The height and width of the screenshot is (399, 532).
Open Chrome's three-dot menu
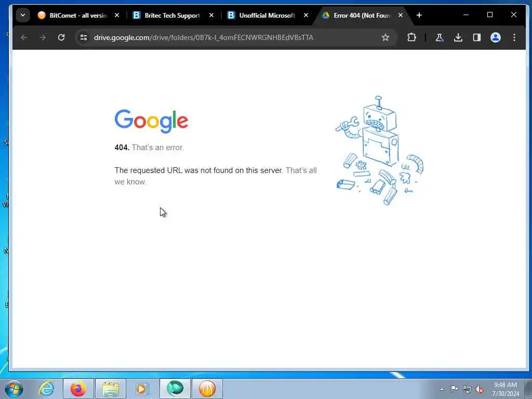tap(514, 37)
